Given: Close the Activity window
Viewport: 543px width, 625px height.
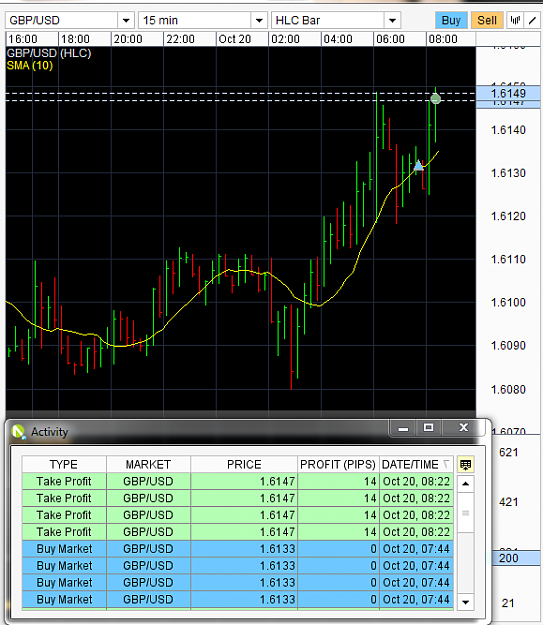Looking at the screenshot, I should (x=463, y=428).
